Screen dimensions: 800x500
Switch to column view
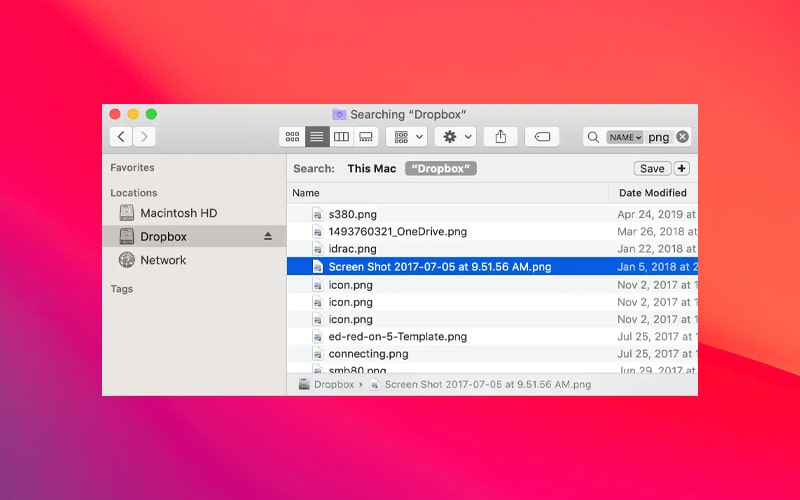pyautogui.click(x=341, y=137)
